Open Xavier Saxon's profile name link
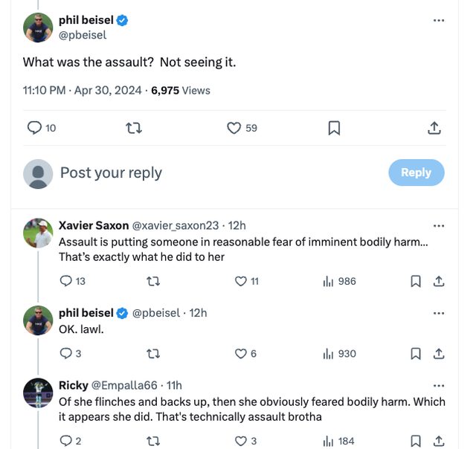476x449 pixels. pyautogui.click(x=94, y=226)
